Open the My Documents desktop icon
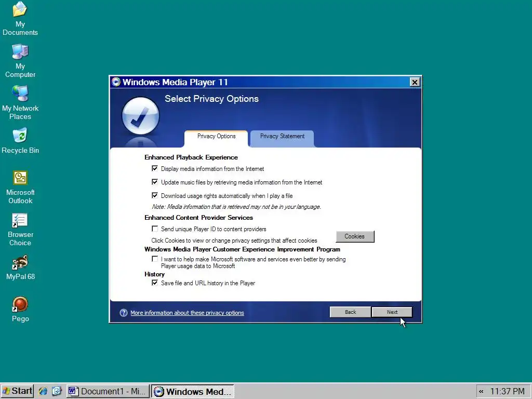This screenshot has height=399, width=532. coord(20,18)
